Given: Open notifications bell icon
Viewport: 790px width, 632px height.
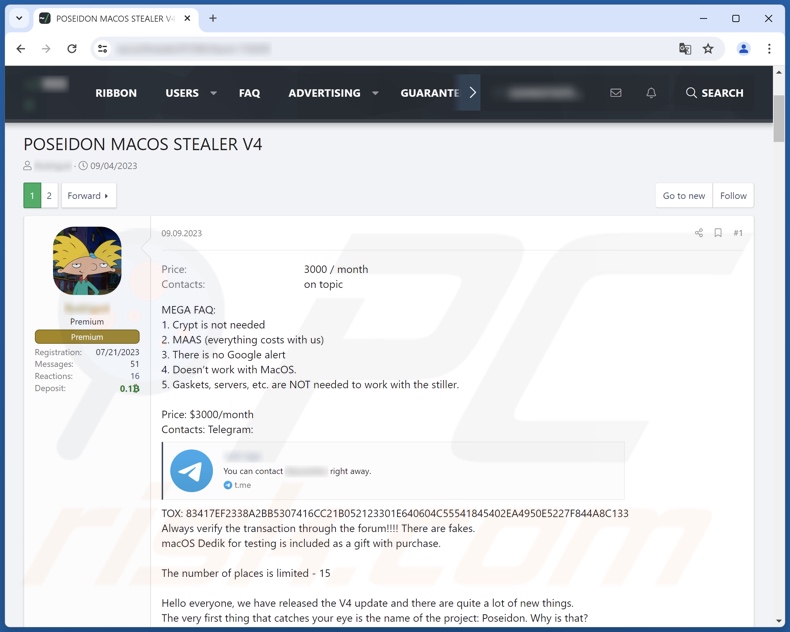Looking at the screenshot, I should click(651, 93).
